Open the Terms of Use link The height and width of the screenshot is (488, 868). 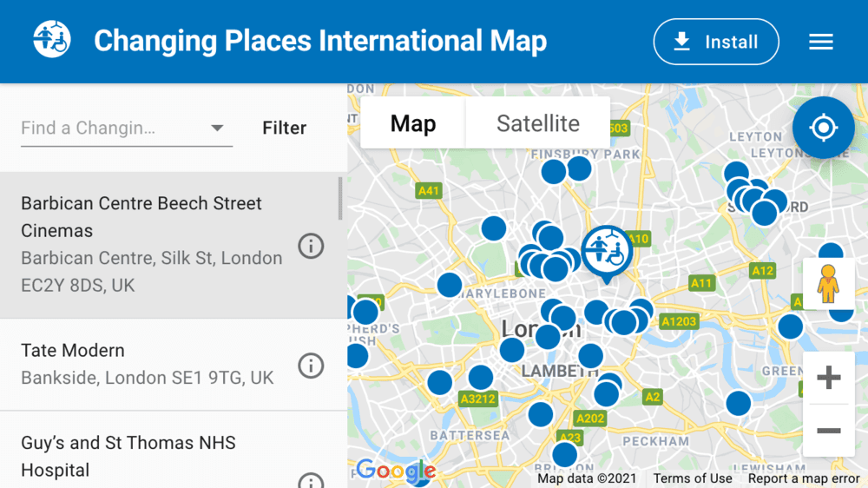pyautogui.click(x=693, y=478)
